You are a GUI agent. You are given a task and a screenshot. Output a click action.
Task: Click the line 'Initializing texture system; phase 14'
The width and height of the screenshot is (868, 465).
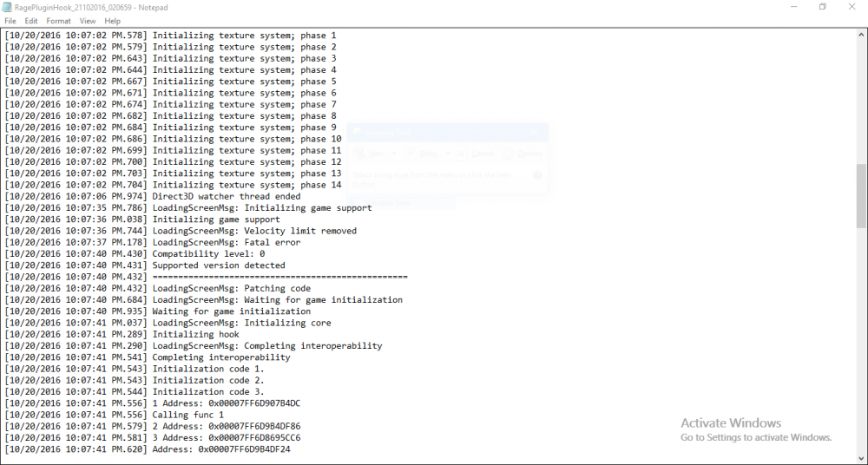point(174,185)
